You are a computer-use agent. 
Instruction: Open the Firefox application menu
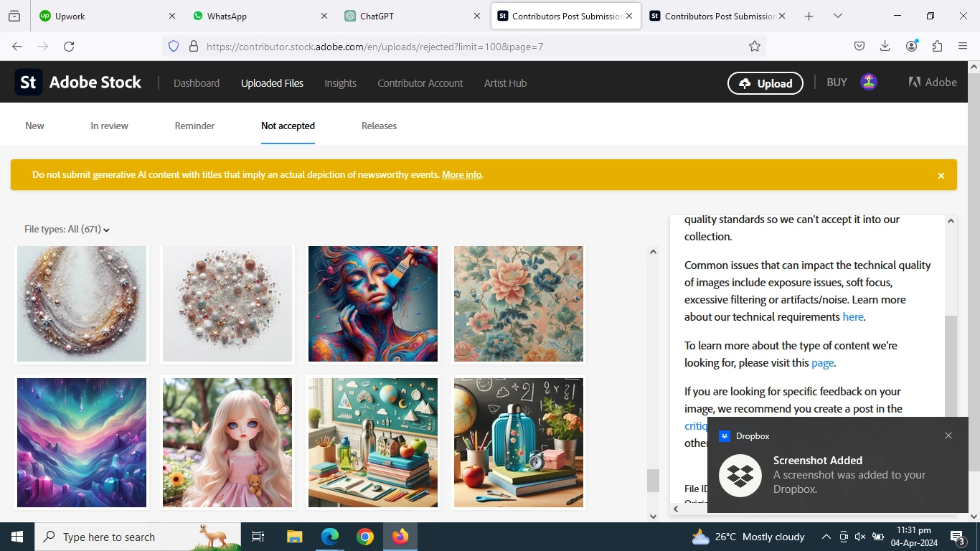pos(963,46)
